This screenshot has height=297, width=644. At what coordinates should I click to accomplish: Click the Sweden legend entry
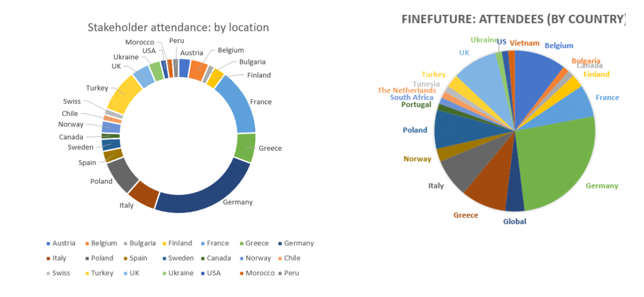pyautogui.click(x=177, y=258)
